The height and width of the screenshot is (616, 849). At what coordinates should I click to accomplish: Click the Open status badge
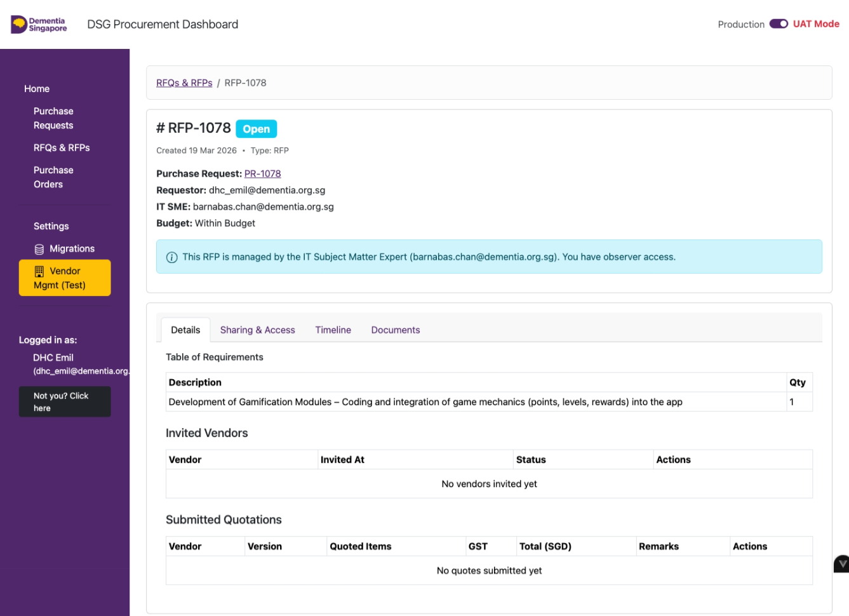coord(257,129)
